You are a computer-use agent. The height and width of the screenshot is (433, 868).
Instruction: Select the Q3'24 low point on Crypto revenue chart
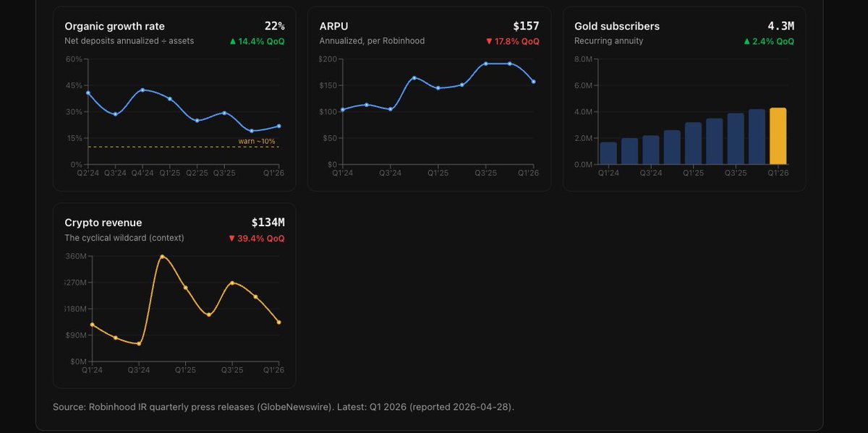coord(139,343)
